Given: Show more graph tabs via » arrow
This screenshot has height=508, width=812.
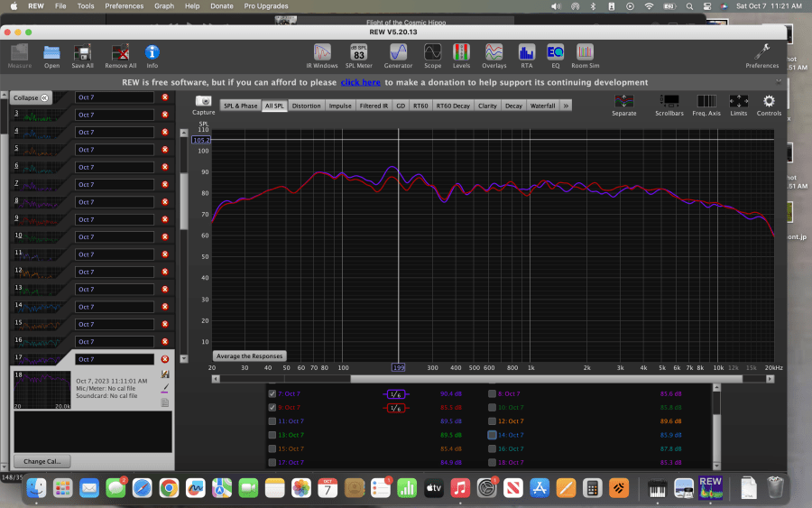Looking at the screenshot, I should [x=566, y=106].
